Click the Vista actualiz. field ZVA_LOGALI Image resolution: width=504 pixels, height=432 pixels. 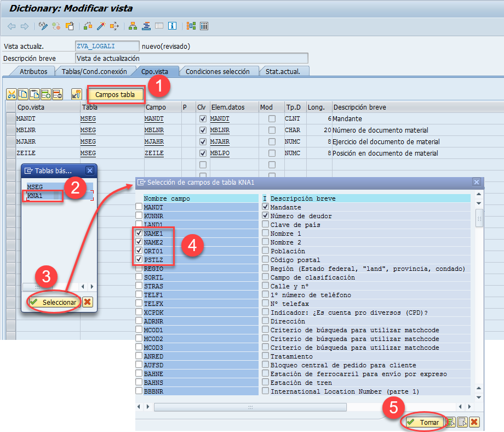point(107,46)
